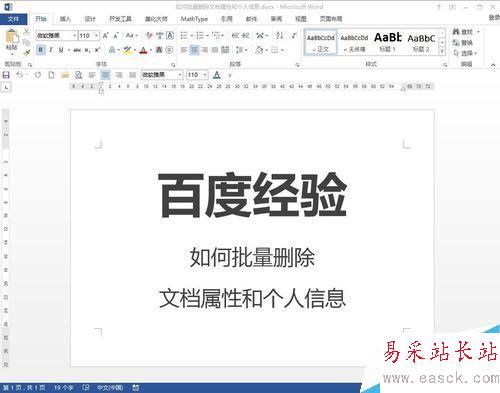Toggle Underline formatting
The width and height of the screenshot is (500, 393).
pyautogui.click(x=61, y=50)
